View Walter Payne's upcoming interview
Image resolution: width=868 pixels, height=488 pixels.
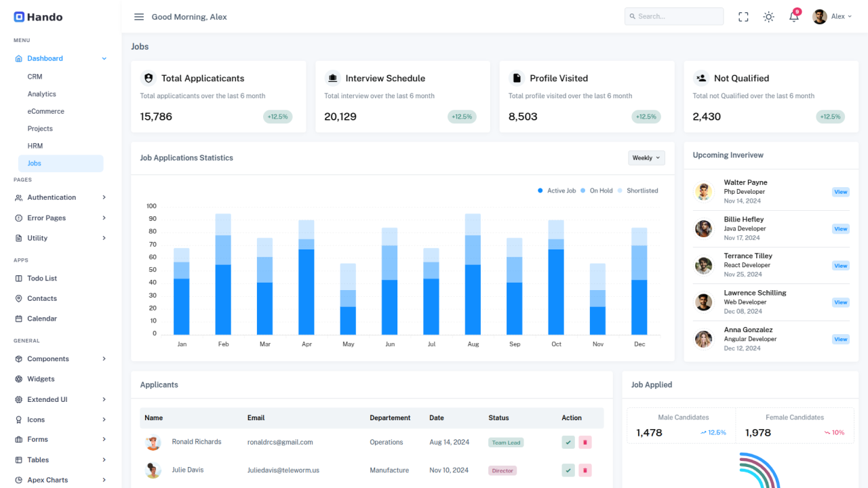(840, 192)
